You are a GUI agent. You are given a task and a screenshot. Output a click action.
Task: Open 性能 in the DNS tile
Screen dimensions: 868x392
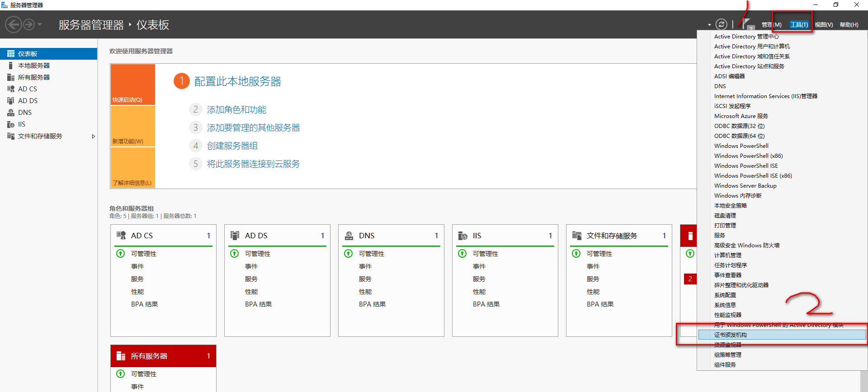(365, 292)
